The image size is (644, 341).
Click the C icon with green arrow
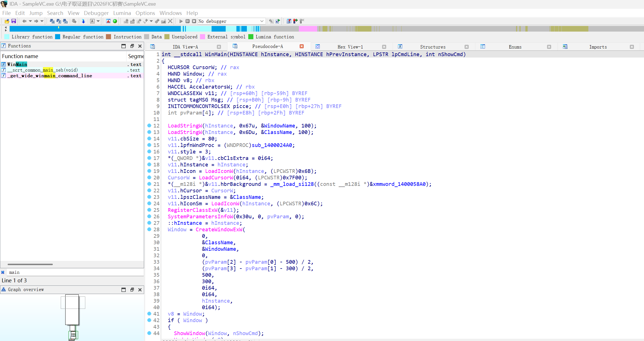click(278, 21)
